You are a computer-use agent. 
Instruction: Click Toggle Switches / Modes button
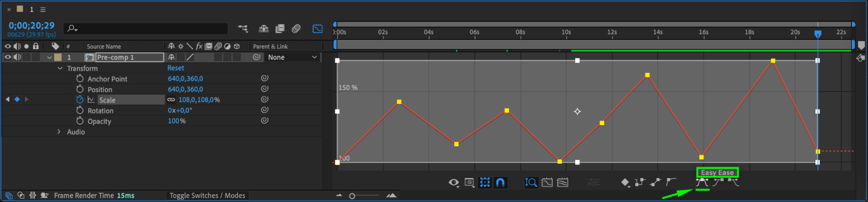pos(207,195)
